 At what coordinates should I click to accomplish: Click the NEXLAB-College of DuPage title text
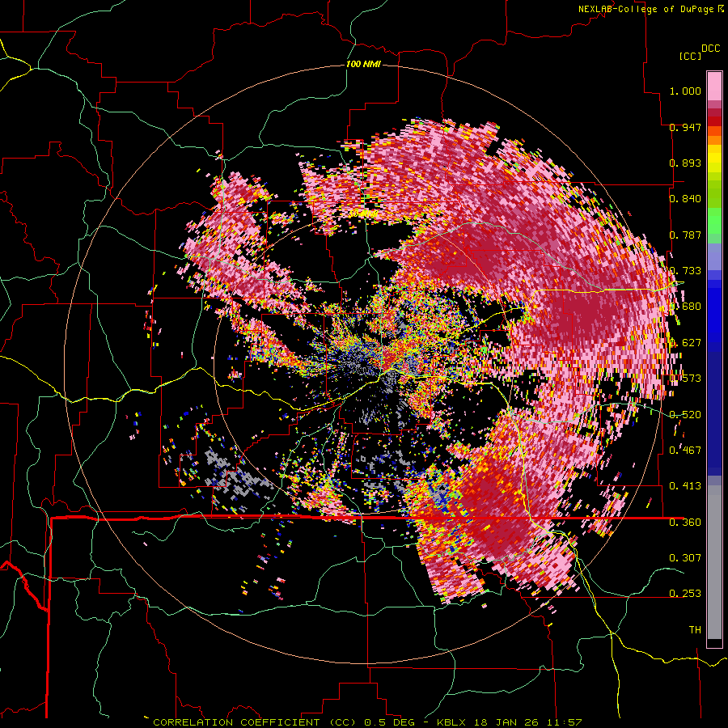(x=647, y=9)
